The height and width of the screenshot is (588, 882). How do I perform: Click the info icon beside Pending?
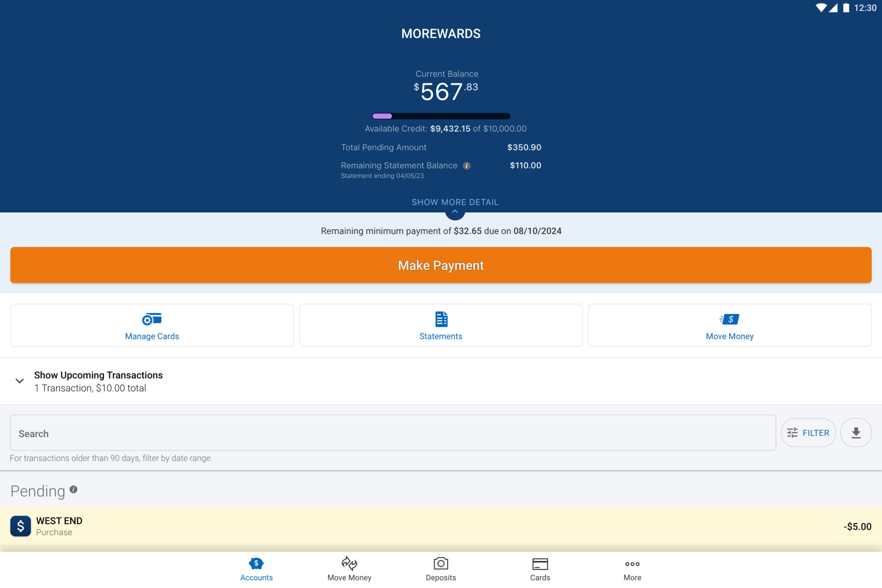tap(74, 488)
